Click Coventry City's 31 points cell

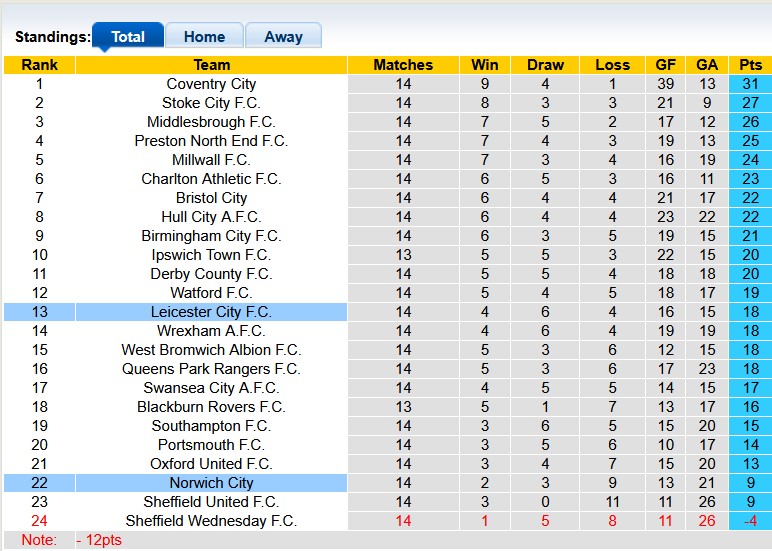click(x=750, y=84)
